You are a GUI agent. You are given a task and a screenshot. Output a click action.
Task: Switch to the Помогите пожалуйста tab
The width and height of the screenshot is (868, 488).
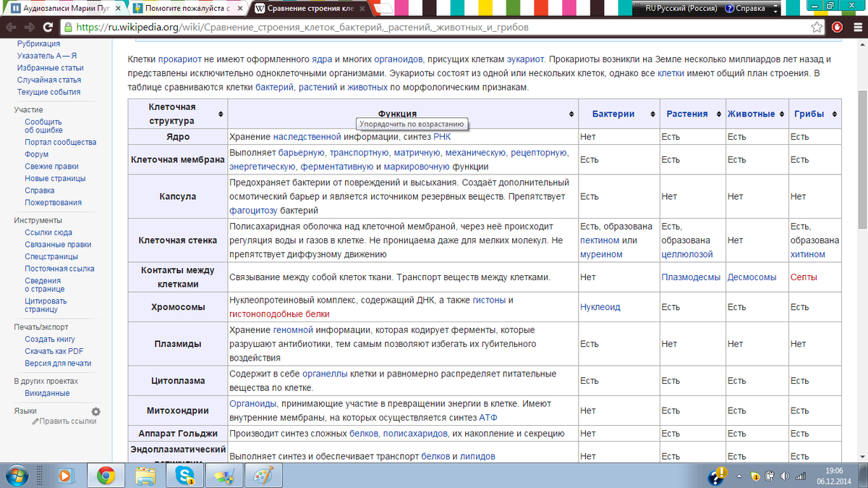click(x=187, y=8)
